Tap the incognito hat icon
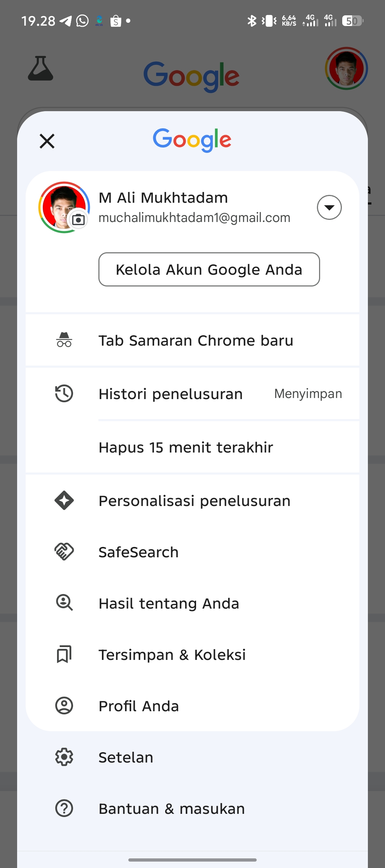385x868 pixels. [x=64, y=340]
